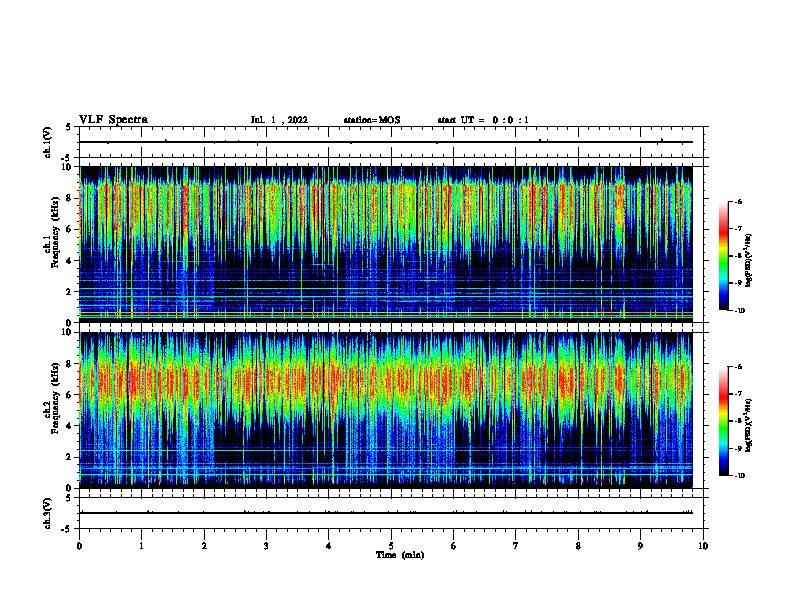This screenshot has height=612, width=792.
Task: Click the ch.2 color bar "-10" label
Action: pyautogui.click(x=739, y=476)
